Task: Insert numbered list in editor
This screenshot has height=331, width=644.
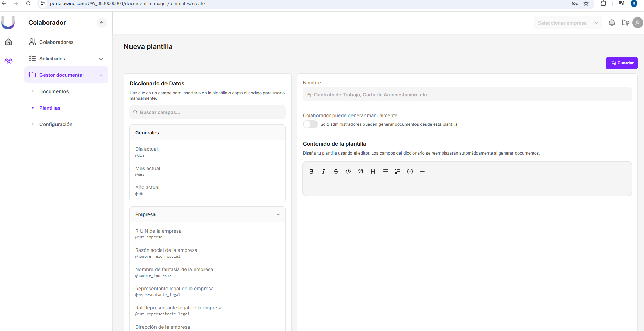Action: pos(397,171)
